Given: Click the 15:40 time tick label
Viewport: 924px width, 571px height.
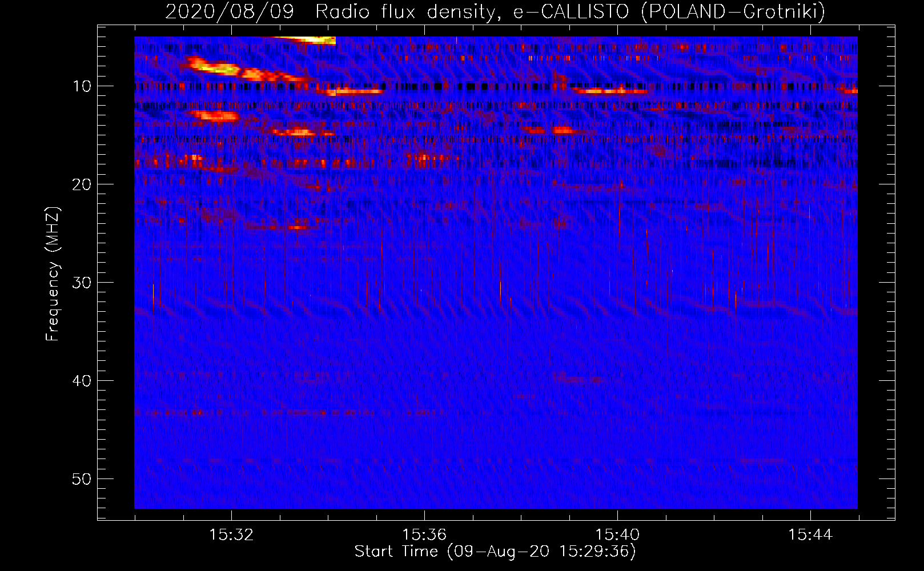Looking at the screenshot, I should click(x=617, y=535).
